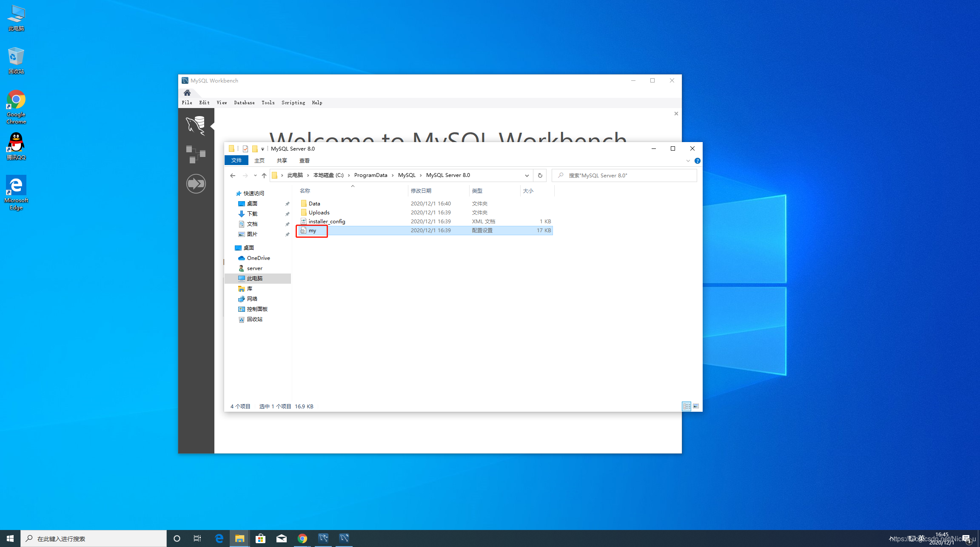Select OneDrive in the navigation pane
Viewport: 980px width, 547px height.
(x=258, y=258)
